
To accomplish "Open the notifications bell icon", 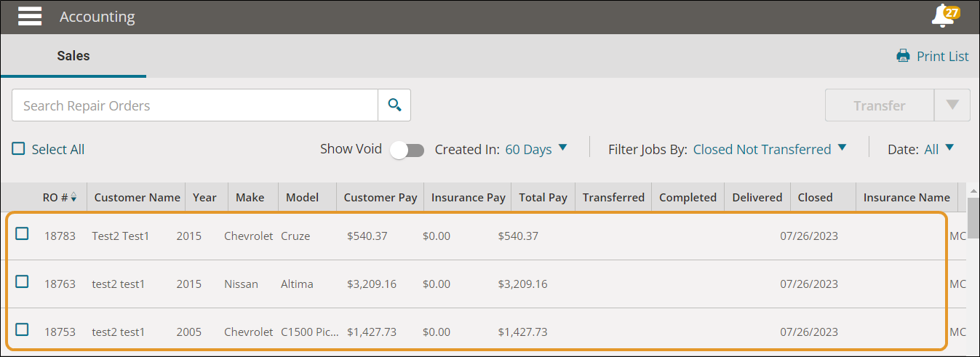I will (x=944, y=16).
